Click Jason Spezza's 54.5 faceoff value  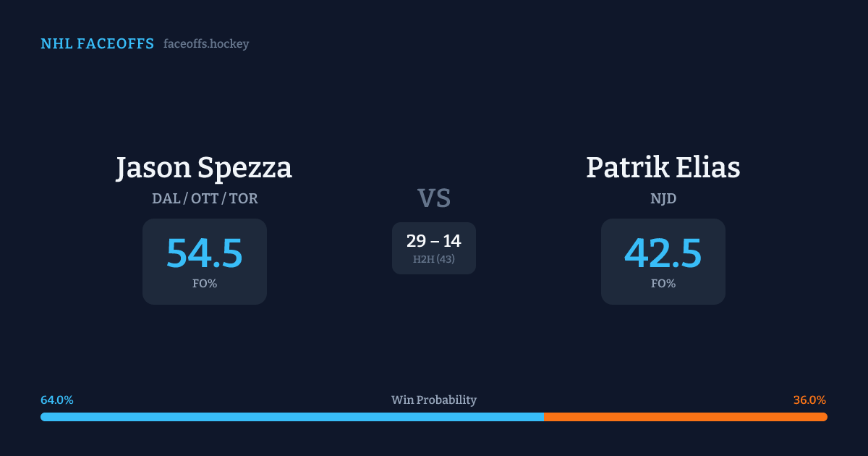pyautogui.click(x=205, y=253)
